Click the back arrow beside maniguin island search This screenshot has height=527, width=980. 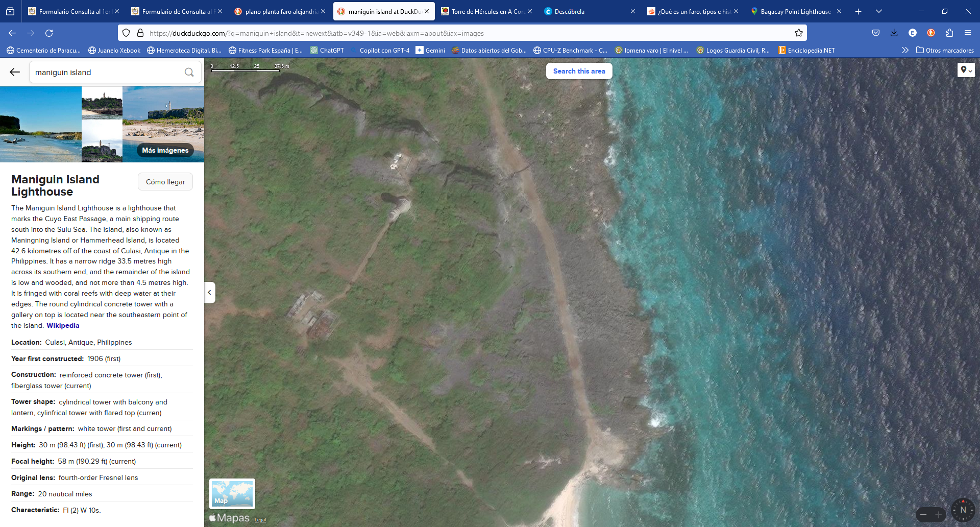tap(15, 73)
